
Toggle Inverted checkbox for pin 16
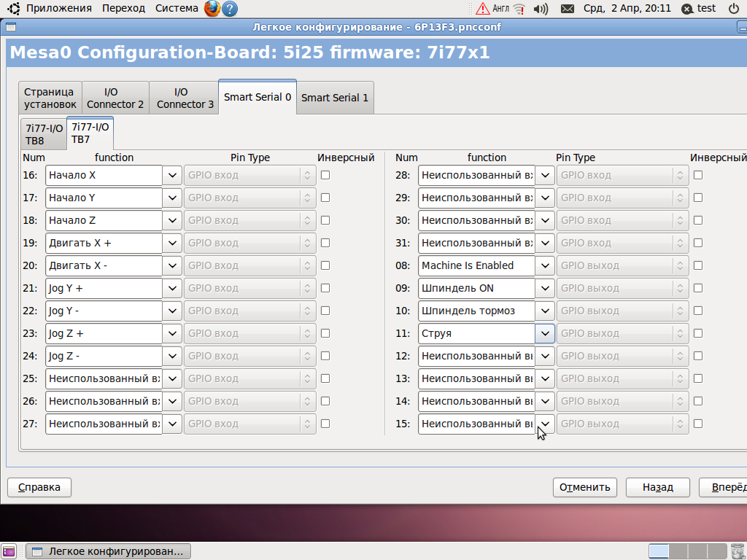[325, 175]
